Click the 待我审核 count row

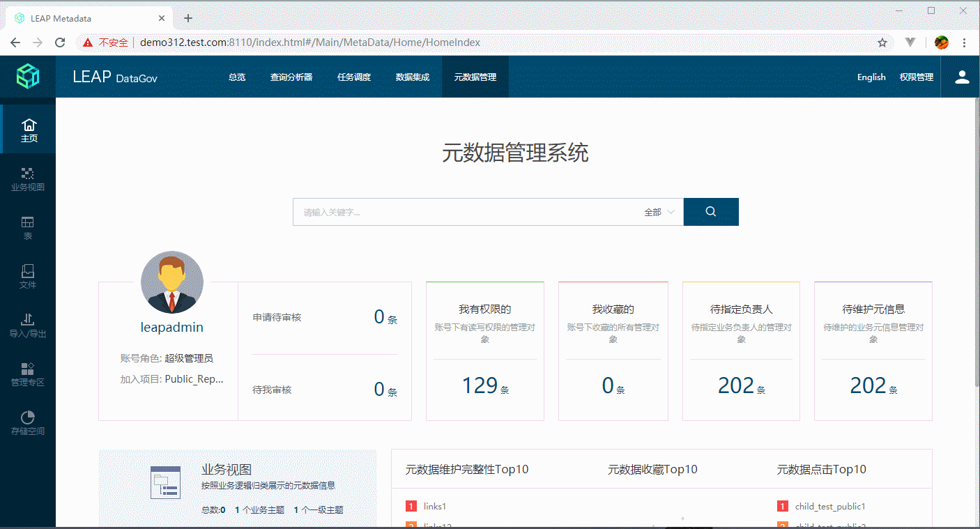[x=325, y=390]
